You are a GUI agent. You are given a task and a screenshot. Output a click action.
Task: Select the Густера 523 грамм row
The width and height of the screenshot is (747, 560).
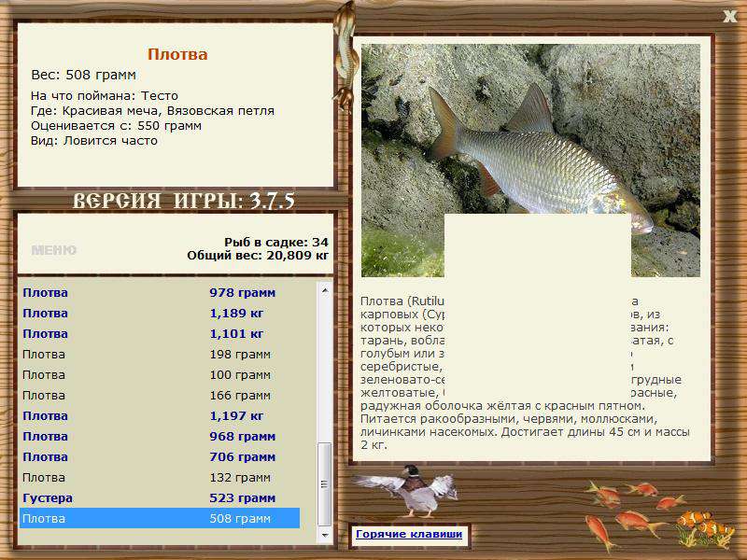[160, 497]
